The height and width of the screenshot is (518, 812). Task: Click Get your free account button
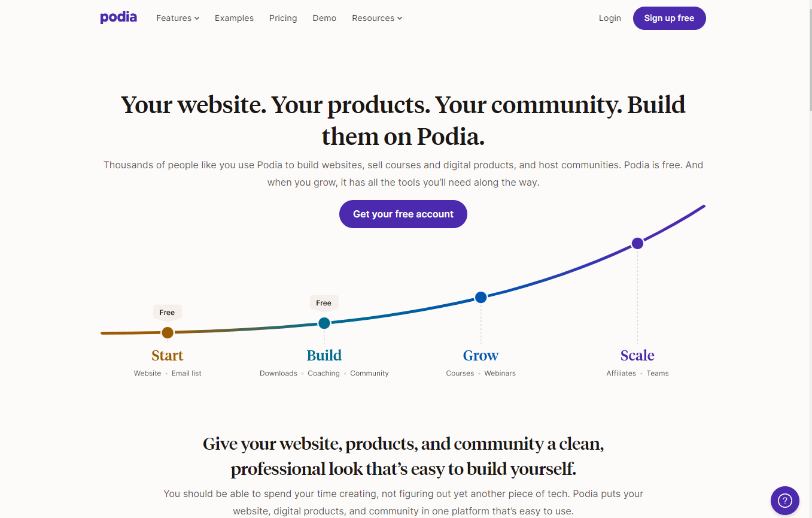coord(403,214)
